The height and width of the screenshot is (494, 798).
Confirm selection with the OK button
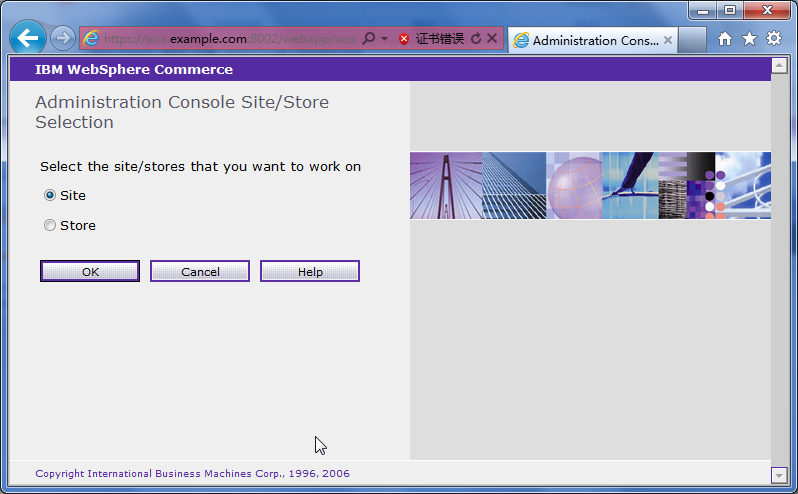coord(90,272)
